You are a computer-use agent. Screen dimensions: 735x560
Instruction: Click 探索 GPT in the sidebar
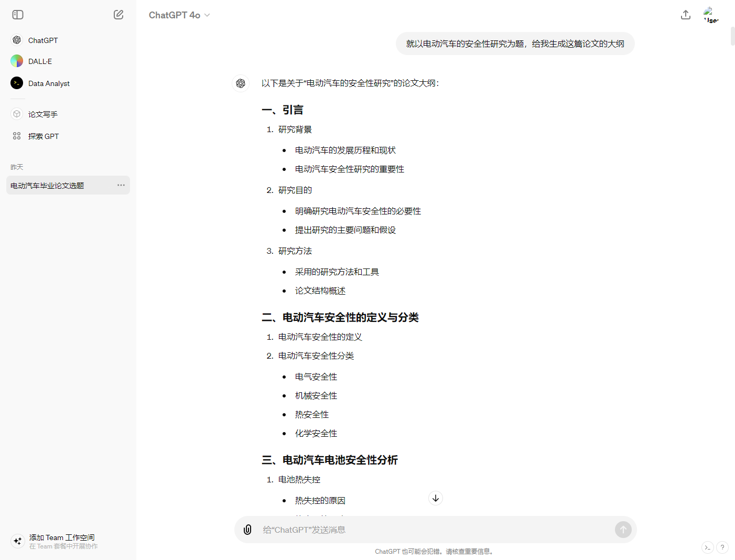pos(44,136)
